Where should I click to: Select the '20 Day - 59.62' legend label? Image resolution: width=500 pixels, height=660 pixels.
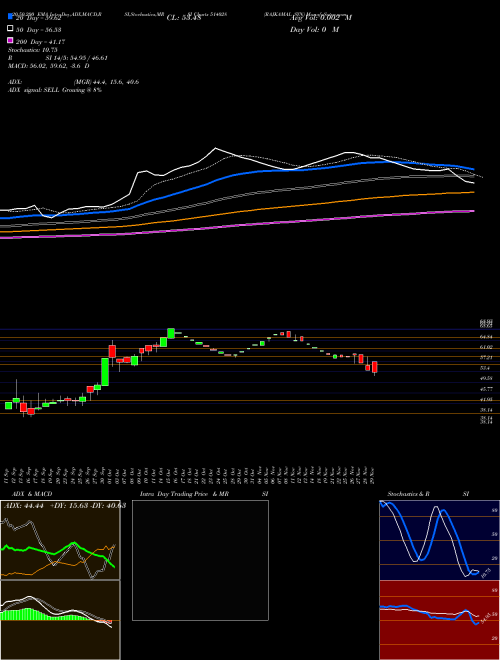pyautogui.click(x=39, y=18)
